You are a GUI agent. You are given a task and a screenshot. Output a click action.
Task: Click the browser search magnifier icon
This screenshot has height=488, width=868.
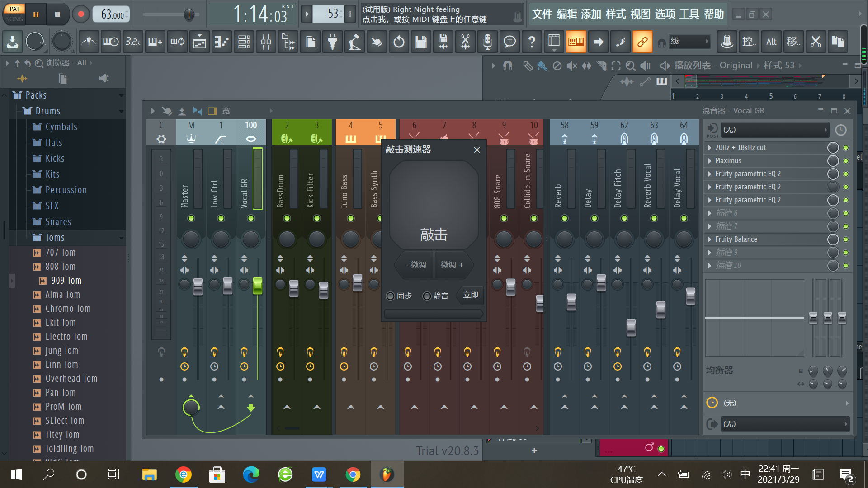39,63
